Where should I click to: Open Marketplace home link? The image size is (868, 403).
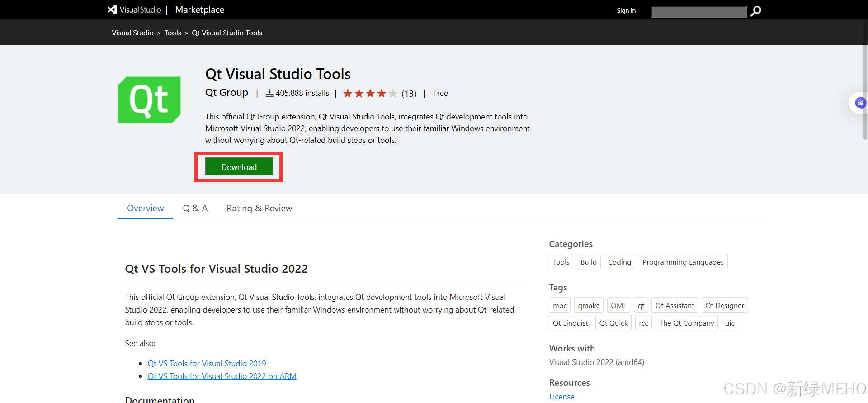(x=199, y=9)
